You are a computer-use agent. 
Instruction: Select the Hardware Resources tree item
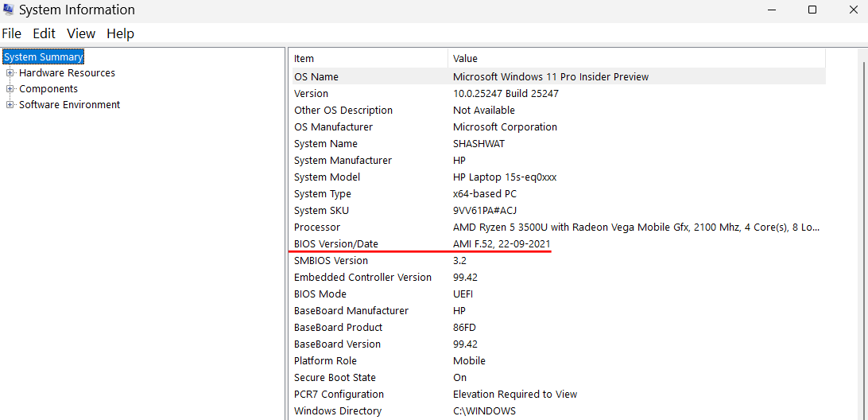(67, 73)
